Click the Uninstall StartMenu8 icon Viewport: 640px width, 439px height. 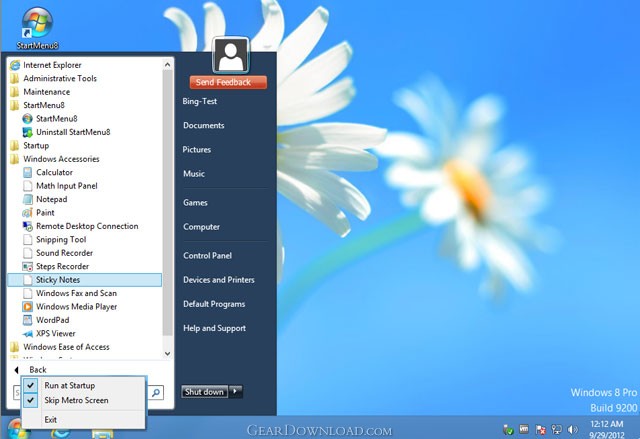(x=28, y=132)
